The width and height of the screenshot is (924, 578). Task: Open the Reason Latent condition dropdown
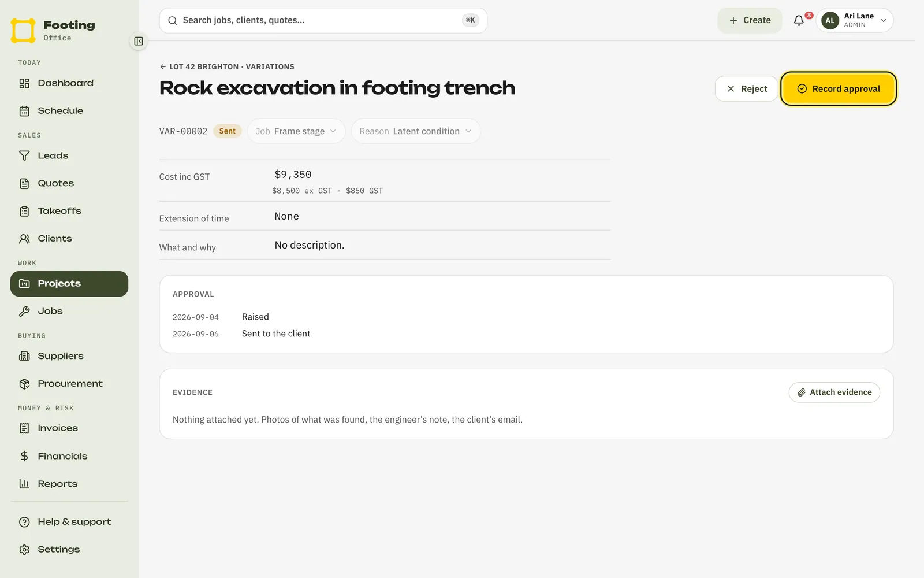[416, 131]
